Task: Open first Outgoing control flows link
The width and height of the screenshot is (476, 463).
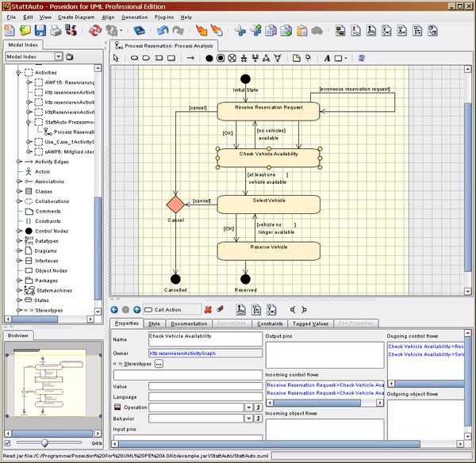Action: (x=425, y=346)
